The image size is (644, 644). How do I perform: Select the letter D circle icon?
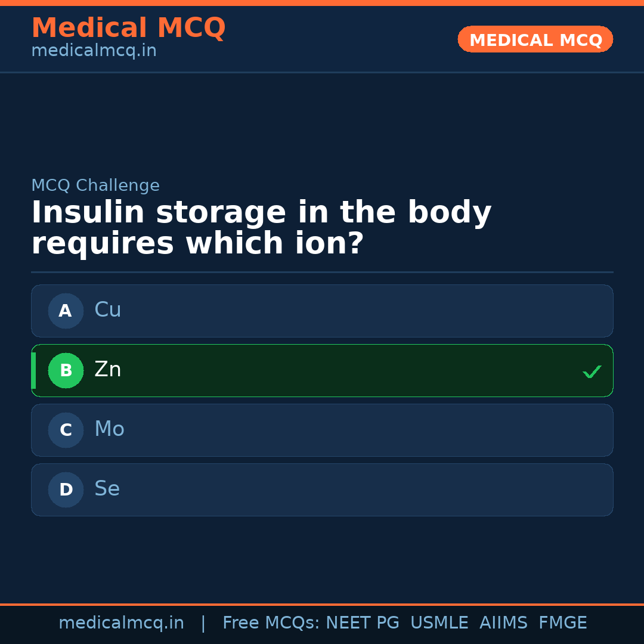pos(66,490)
